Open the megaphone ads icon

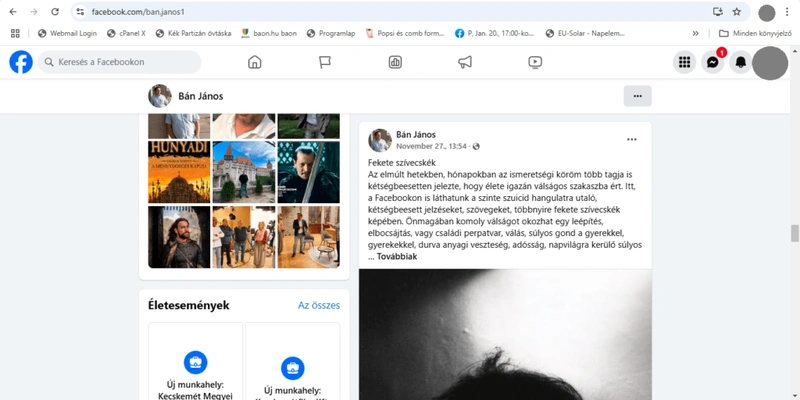point(465,62)
